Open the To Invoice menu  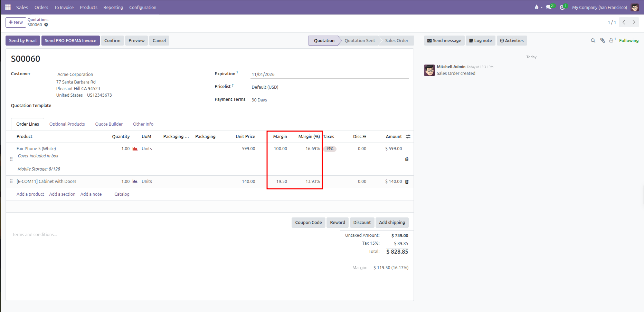[x=64, y=7]
